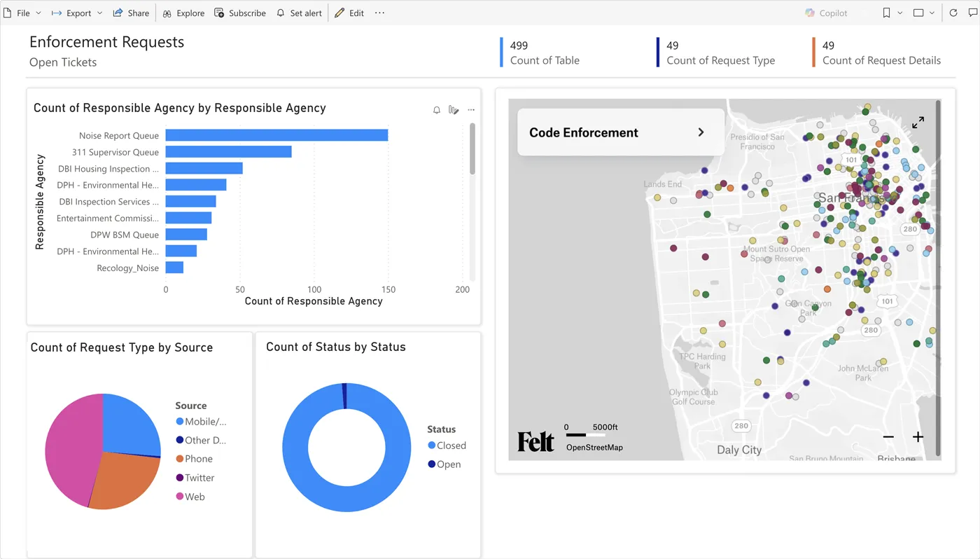Click the bell icon on the bar chart
The width and height of the screenshot is (980, 559).
(x=437, y=110)
